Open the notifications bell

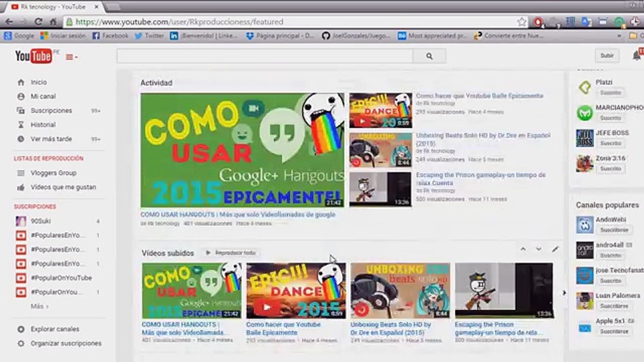[637, 56]
